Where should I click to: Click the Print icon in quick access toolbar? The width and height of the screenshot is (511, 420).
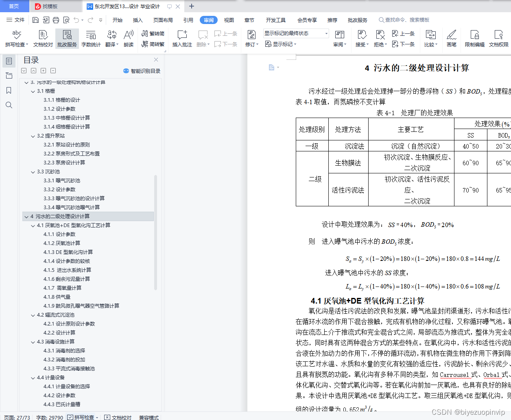tap(56, 20)
